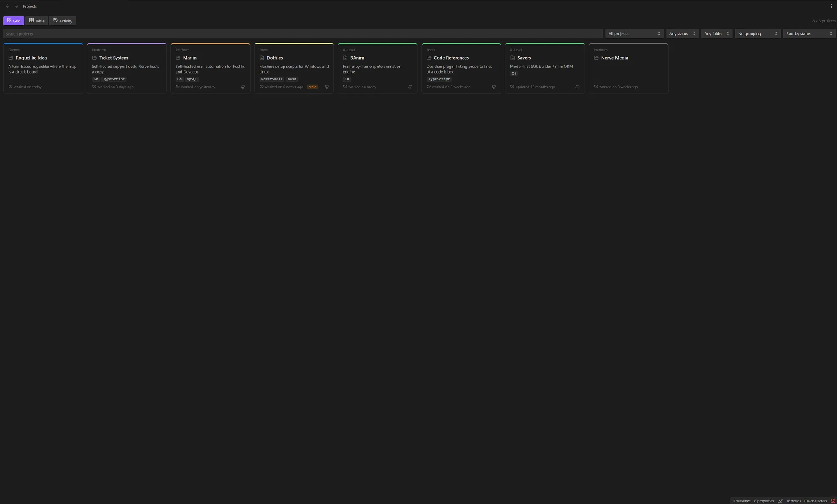Click the red sync-disabled icon in status bar
837x504 pixels.
[833, 501]
